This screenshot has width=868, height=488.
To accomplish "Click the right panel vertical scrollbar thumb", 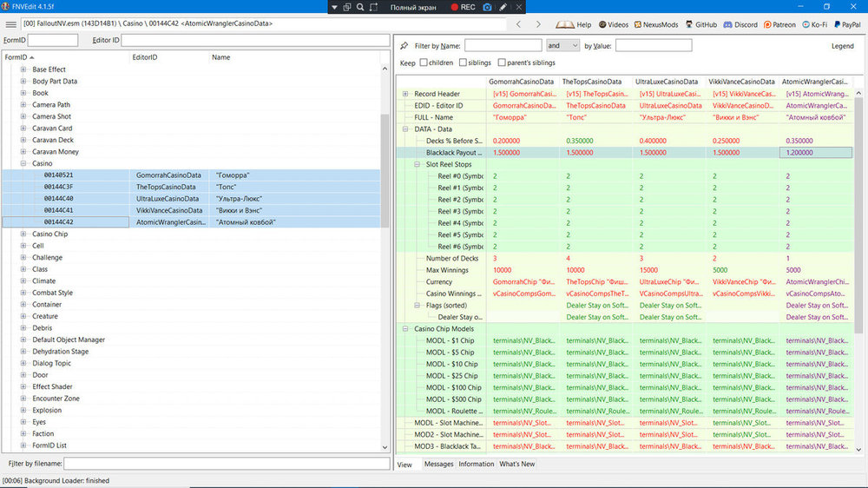I will point(858,216).
